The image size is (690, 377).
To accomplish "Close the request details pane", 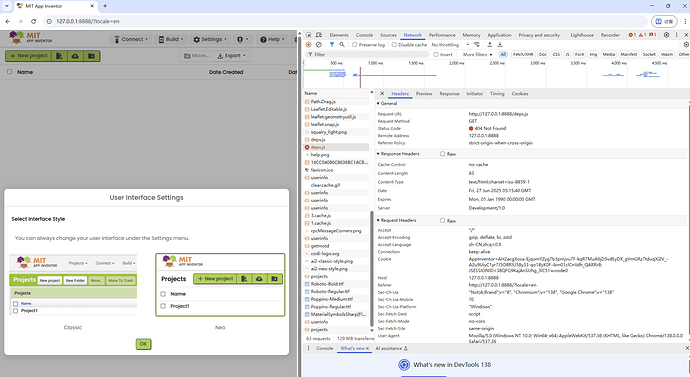I will (x=382, y=93).
